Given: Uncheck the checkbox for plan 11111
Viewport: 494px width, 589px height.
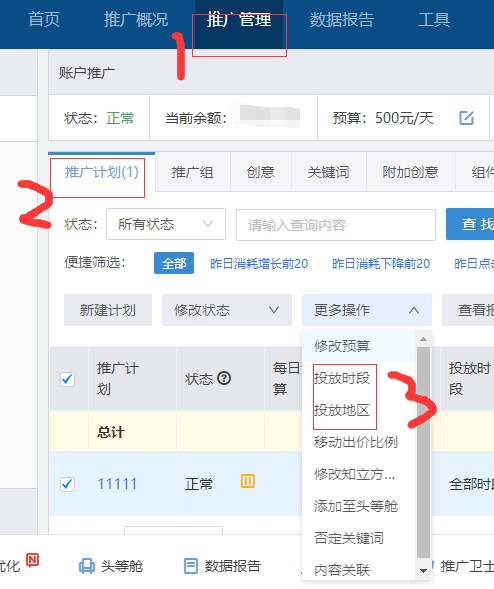Looking at the screenshot, I should click(x=68, y=484).
